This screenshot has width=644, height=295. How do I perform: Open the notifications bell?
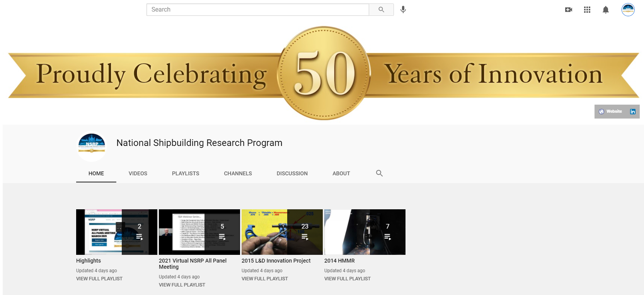point(606,10)
